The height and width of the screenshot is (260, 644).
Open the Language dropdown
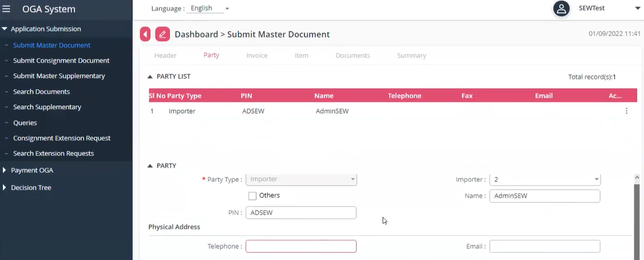(209, 8)
